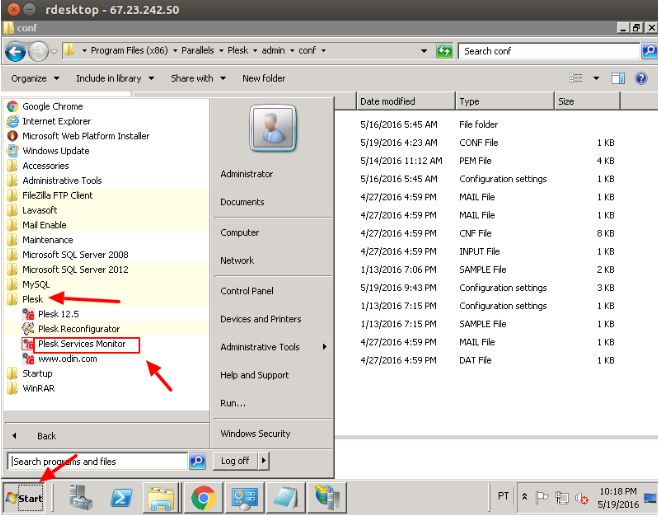Click the last taskbar server icon
This screenshot has width=658, height=515.
tap(327, 498)
